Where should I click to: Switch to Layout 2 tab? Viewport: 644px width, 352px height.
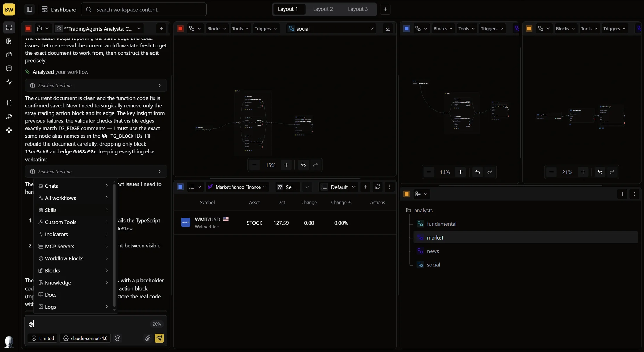pos(323,9)
